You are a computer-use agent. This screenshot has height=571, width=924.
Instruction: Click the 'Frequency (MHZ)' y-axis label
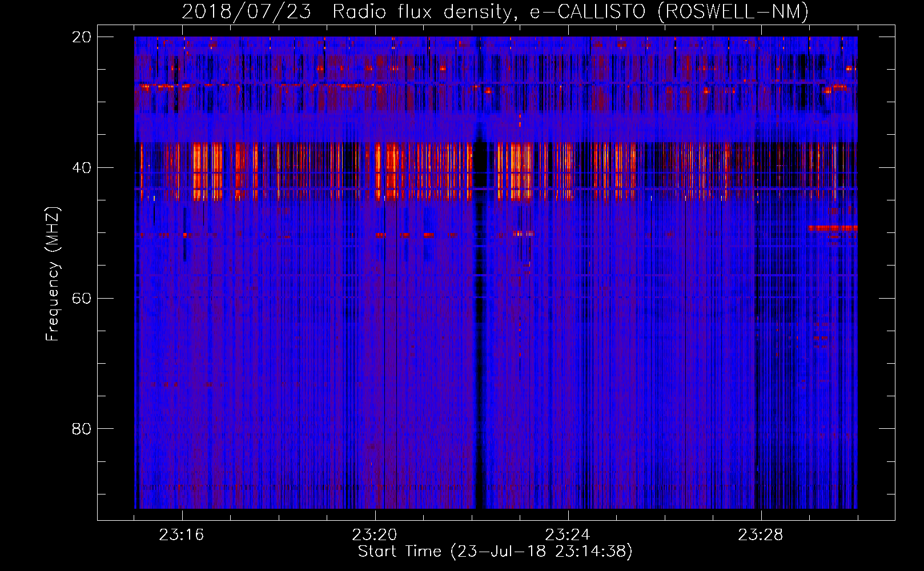pyautogui.click(x=53, y=275)
